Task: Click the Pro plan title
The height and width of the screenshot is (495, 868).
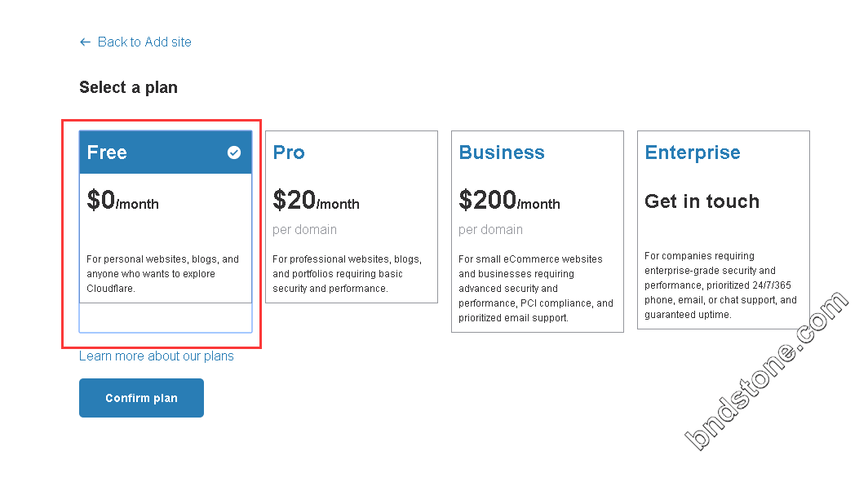Action: 289,152
